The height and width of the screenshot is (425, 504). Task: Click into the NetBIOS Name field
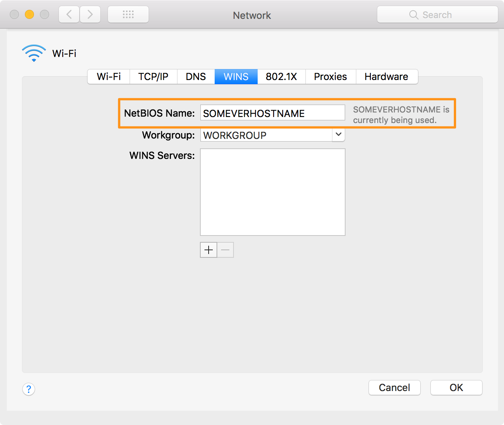(x=273, y=113)
